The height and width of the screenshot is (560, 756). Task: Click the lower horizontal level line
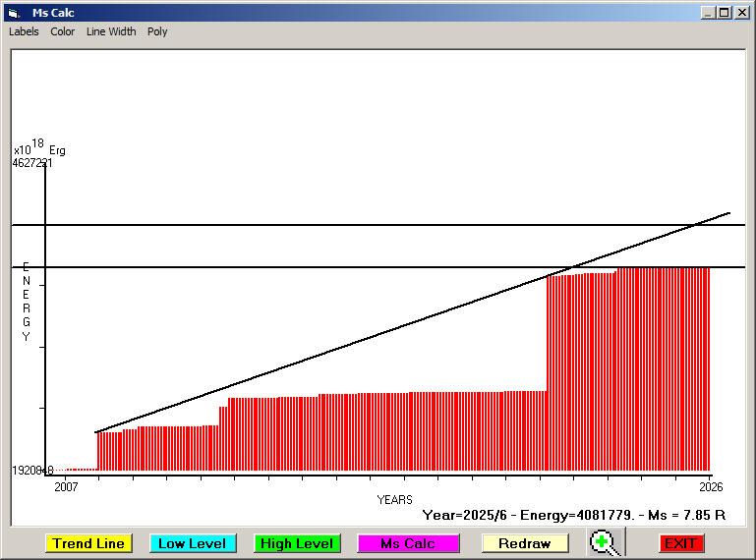coord(295,266)
